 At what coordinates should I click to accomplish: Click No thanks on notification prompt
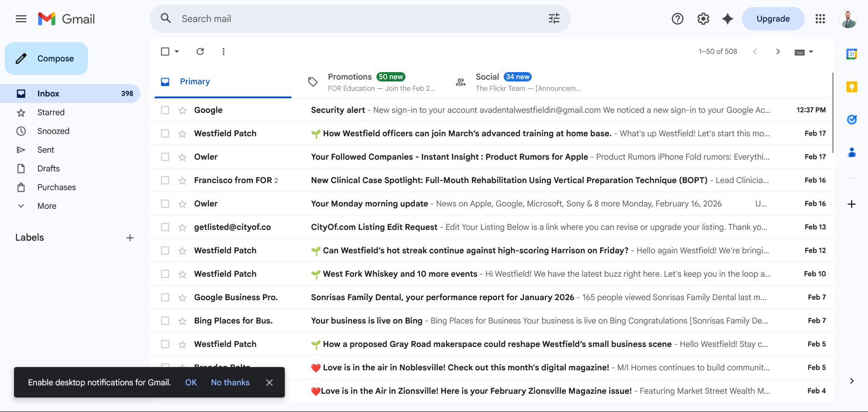click(x=230, y=383)
